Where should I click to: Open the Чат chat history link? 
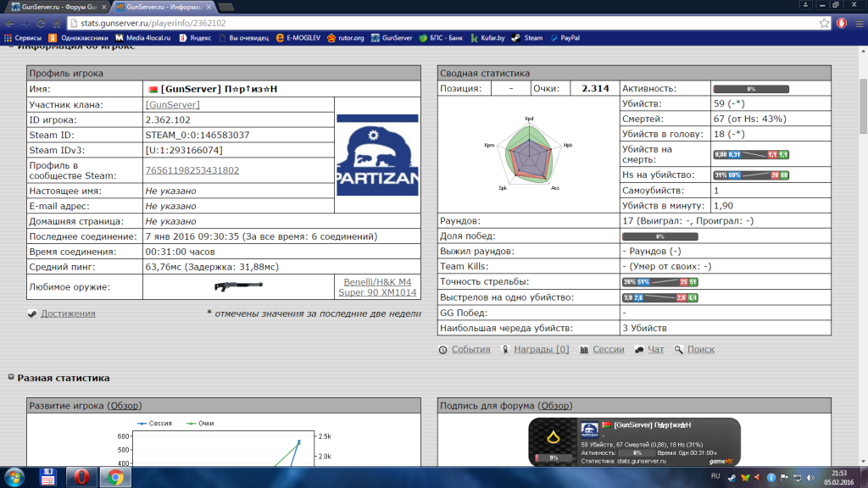[654, 349]
